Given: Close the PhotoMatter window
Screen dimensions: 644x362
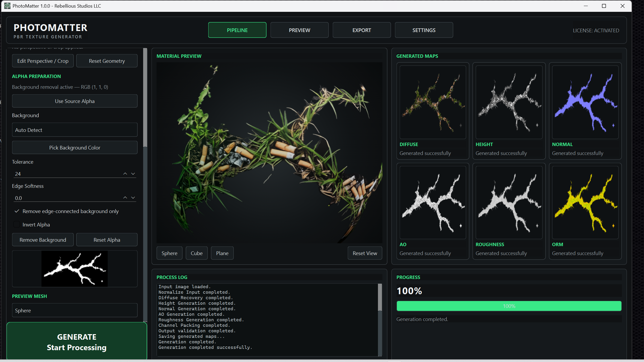Looking at the screenshot, I should point(622,6).
